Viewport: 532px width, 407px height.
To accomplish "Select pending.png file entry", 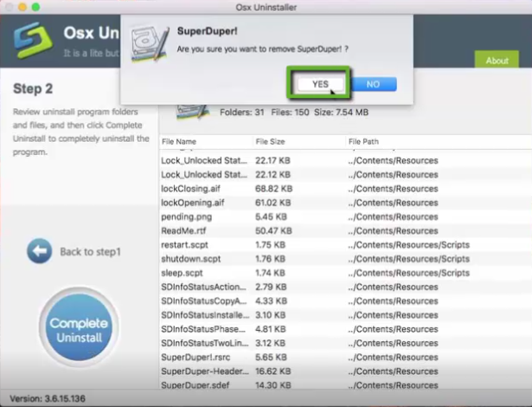I will coord(345,216).
